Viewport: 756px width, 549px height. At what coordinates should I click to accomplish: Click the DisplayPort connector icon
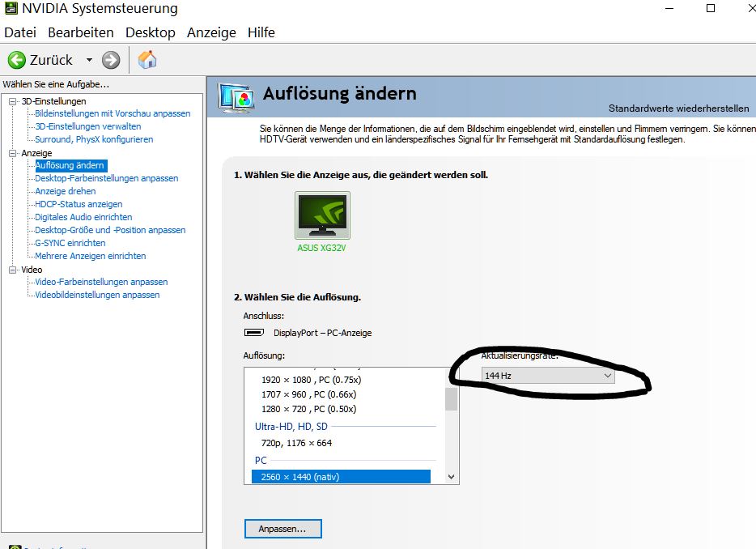pos(254,332)
